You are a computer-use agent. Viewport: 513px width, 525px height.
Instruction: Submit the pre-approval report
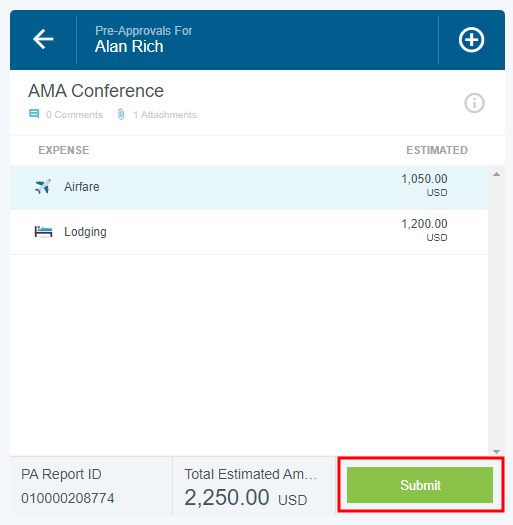[x=420, y=485]
